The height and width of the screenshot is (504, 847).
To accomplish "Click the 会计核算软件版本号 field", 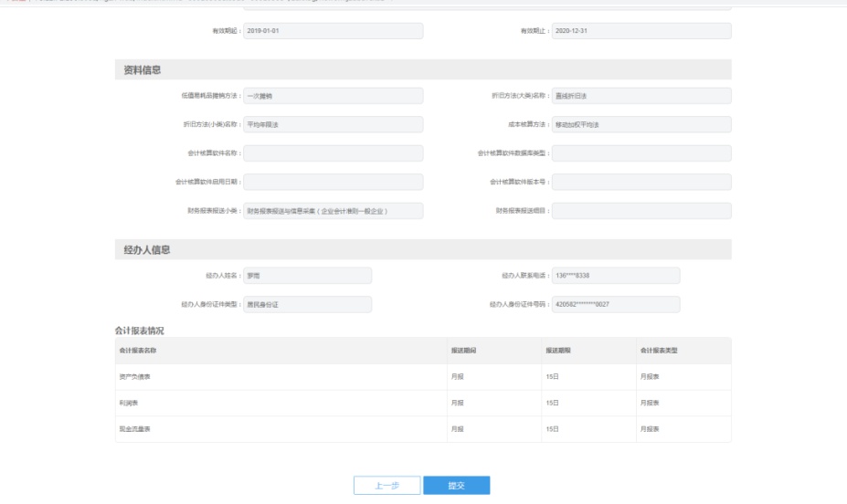I will (x=641, y=182).
